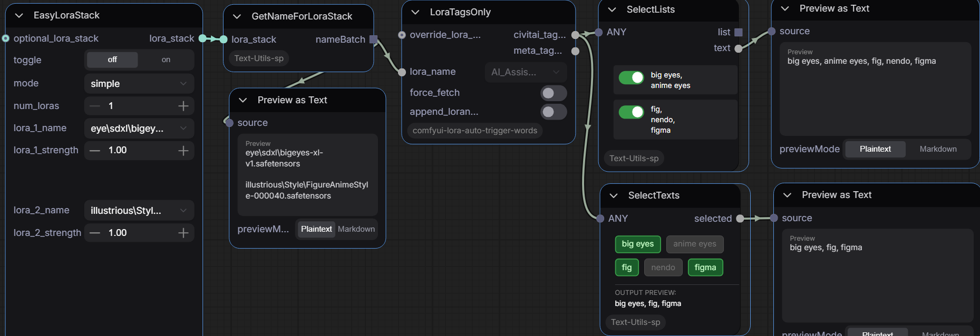Click the list output socket on SelectLists
980x336 pixels.
739,33
